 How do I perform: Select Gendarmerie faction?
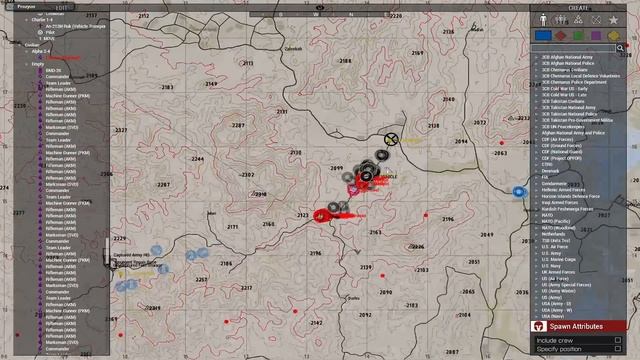pos(554,184)
